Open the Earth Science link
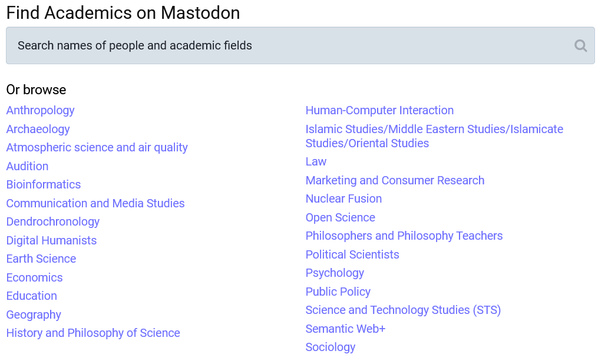This screenshot has width=608, height=364. (41, 259)
